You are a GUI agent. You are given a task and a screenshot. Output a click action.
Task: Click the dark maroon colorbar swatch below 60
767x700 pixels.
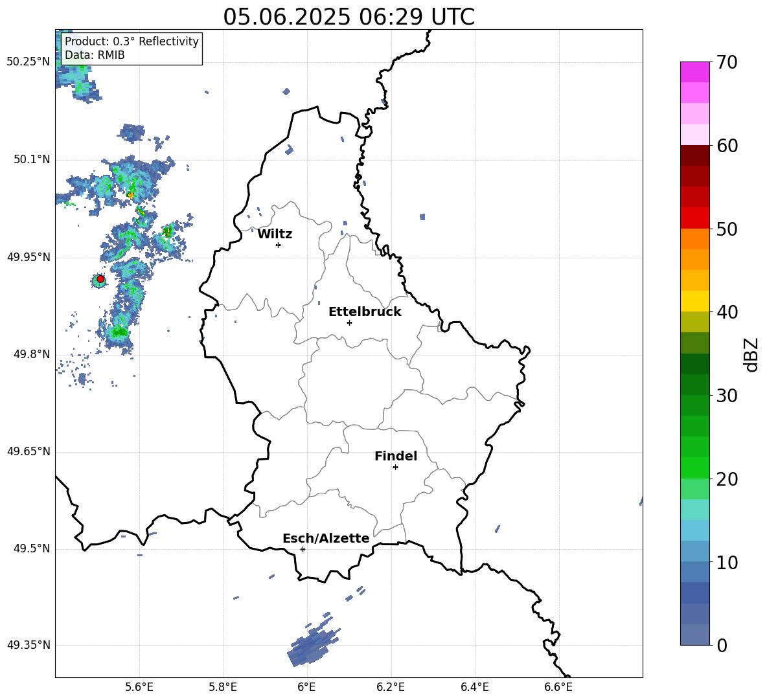point(694,155)
